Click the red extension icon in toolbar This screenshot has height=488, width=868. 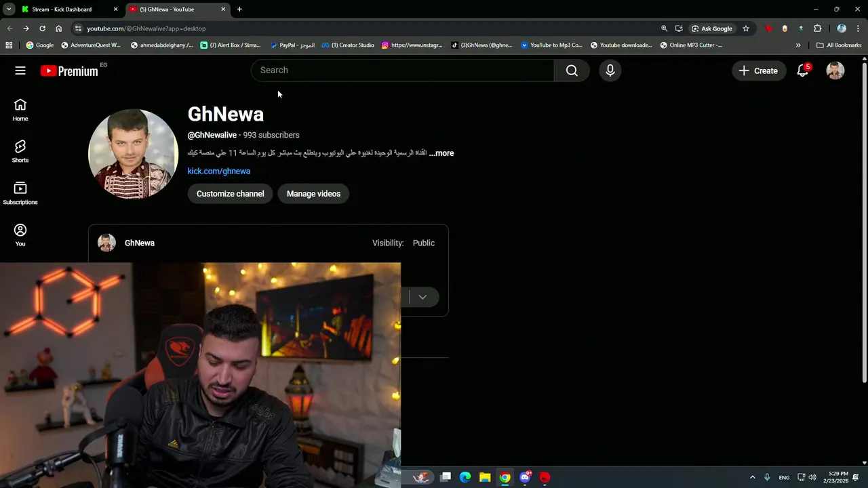[768, 28]
